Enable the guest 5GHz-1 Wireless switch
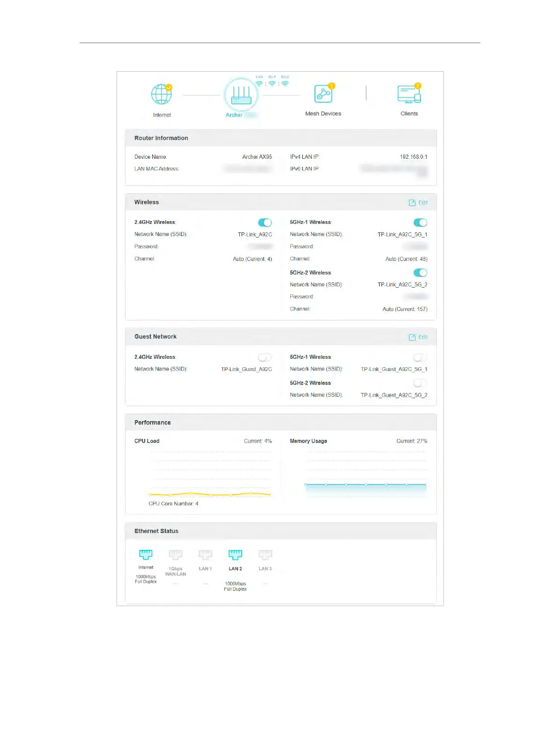 pos(420,357)
